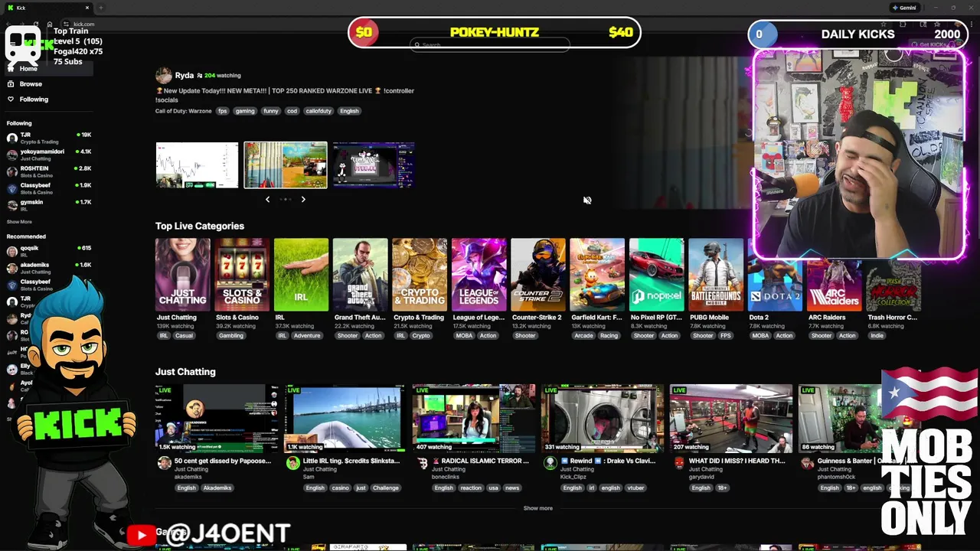Select the cod tag

point(292,111)
